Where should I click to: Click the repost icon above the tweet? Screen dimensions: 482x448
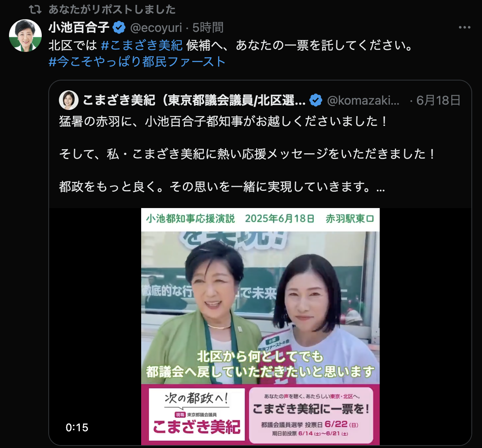tap(35, 9)
